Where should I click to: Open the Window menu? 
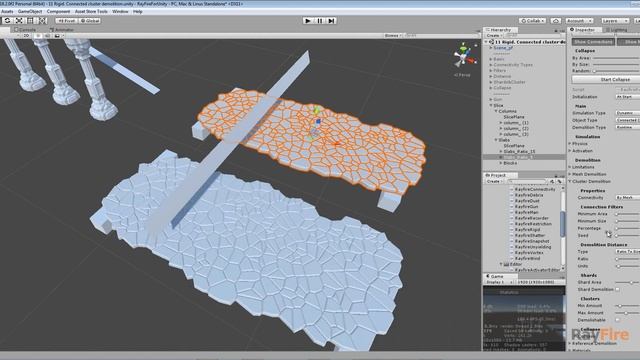(120, 11)
